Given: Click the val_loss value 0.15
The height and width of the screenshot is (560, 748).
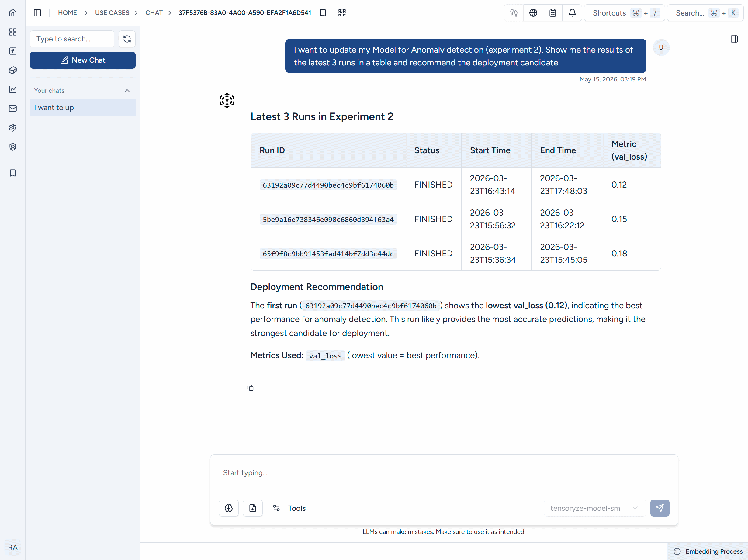Looking at the screenshot, I should pyautogui.click(x=619, y=219).
